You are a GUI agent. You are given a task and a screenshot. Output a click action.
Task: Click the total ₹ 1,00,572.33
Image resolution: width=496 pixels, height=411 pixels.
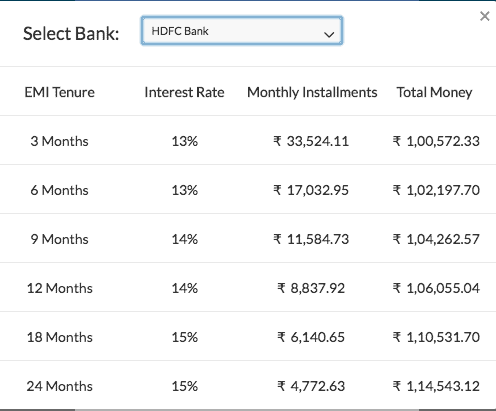[x=436, y=141]
